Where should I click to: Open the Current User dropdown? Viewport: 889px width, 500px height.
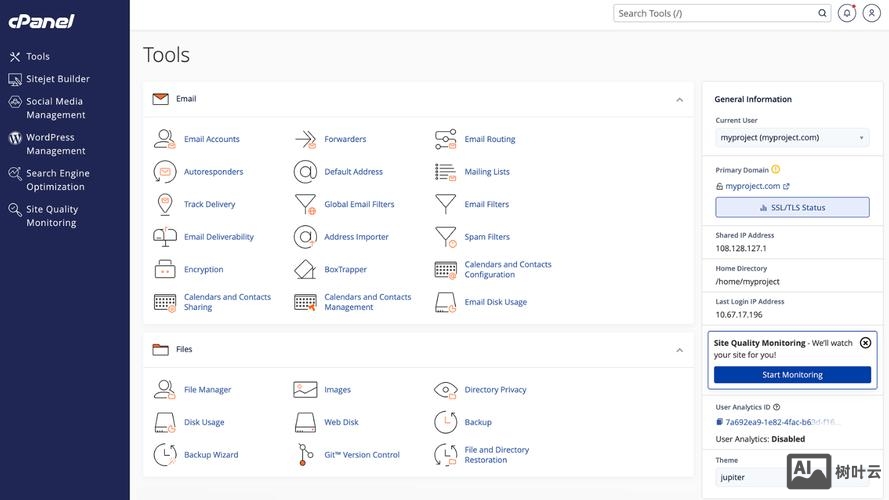click(x=792, y=138)
